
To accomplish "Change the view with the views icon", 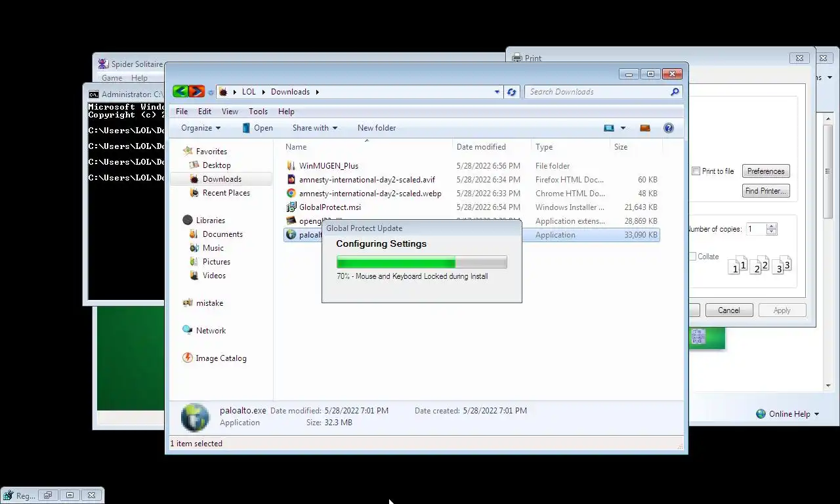I will [x=609, y=128].
